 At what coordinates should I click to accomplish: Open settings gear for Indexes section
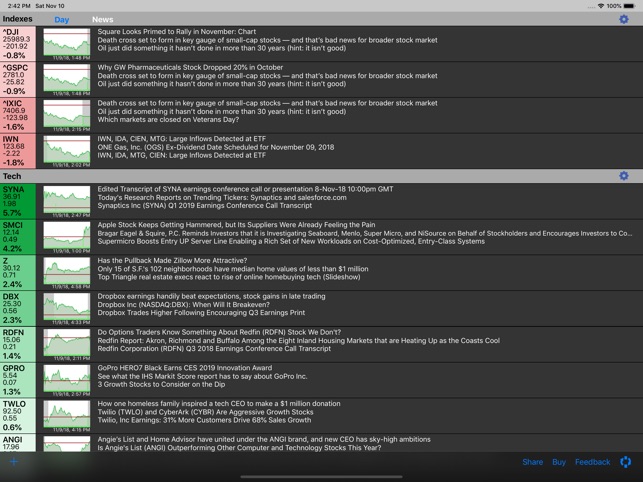[x=623, y=19]
